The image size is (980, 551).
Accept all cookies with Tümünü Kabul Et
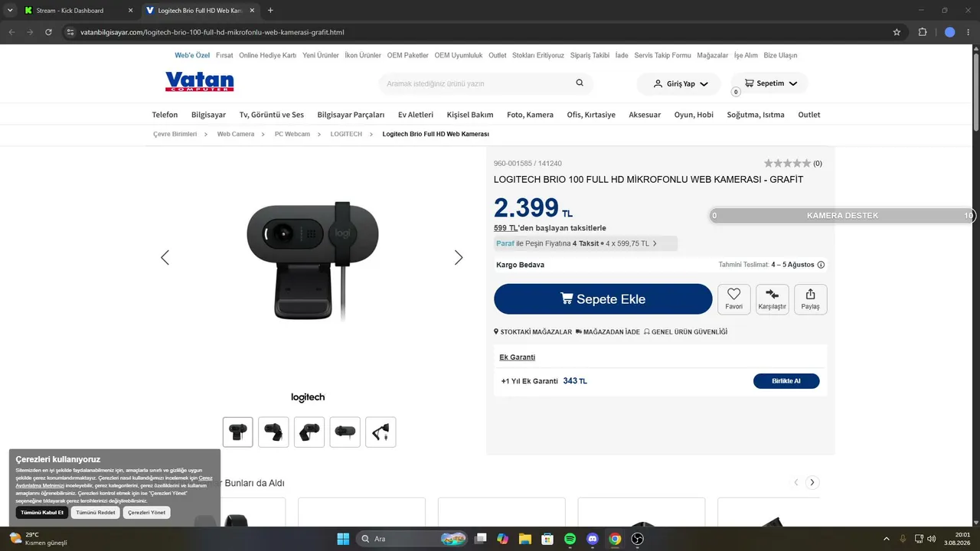coord(42,513)
